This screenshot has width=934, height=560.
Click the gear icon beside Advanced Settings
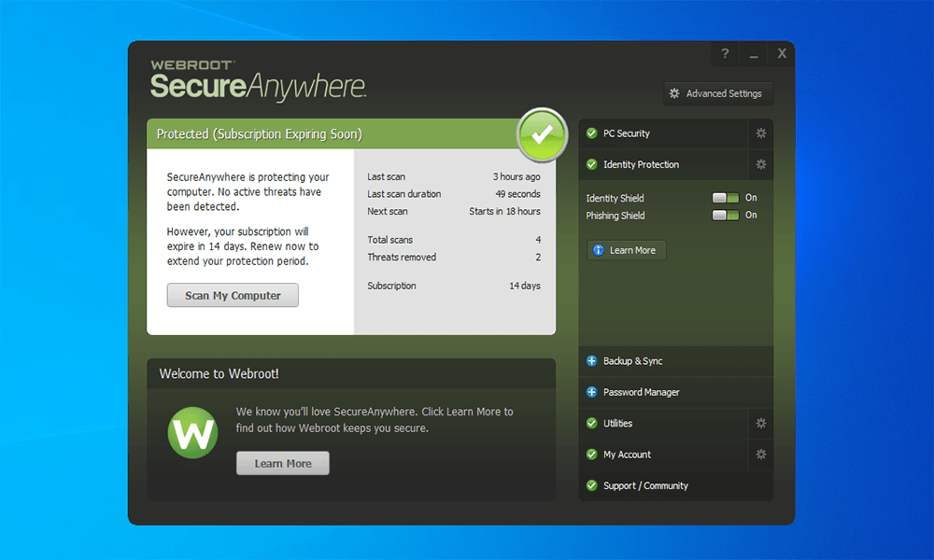pos(674,93)
